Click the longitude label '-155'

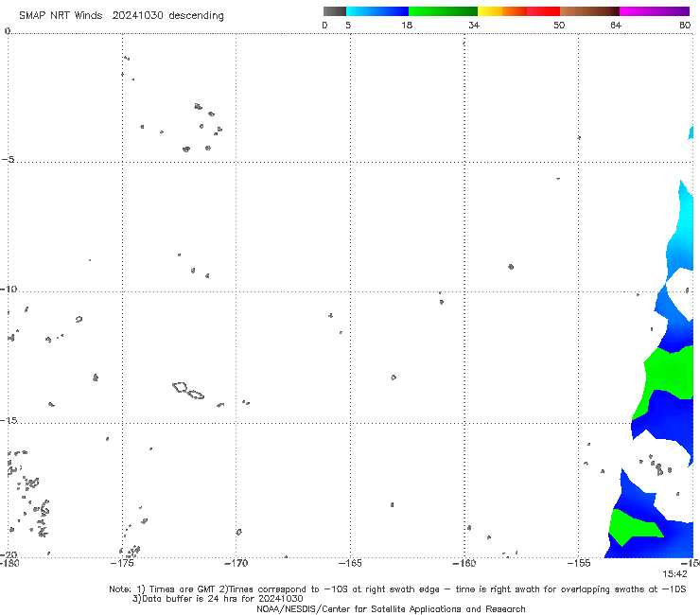(579, 563)
